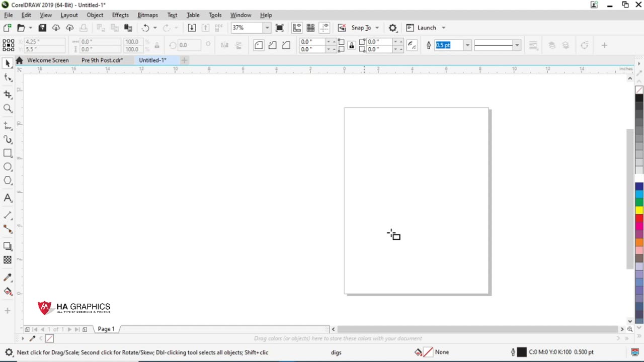Pick the black swatch in color palette
Screen dimensions: 644x362
[639, 98]
